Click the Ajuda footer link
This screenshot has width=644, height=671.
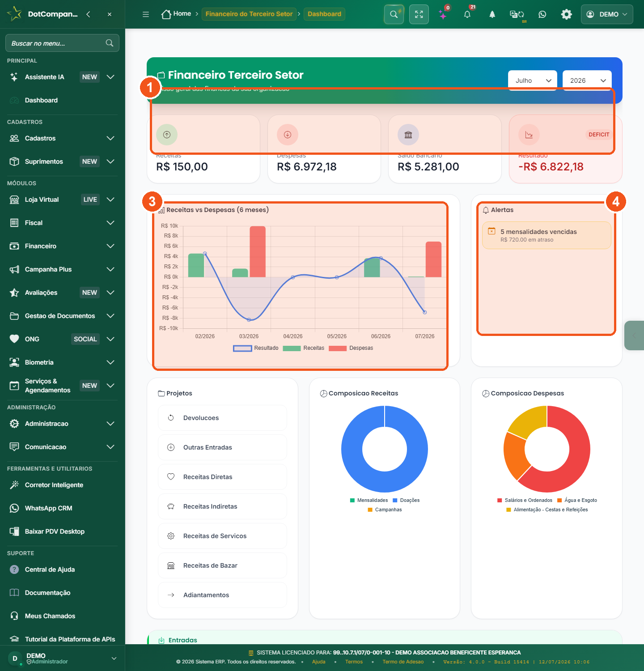coord(318,662)
